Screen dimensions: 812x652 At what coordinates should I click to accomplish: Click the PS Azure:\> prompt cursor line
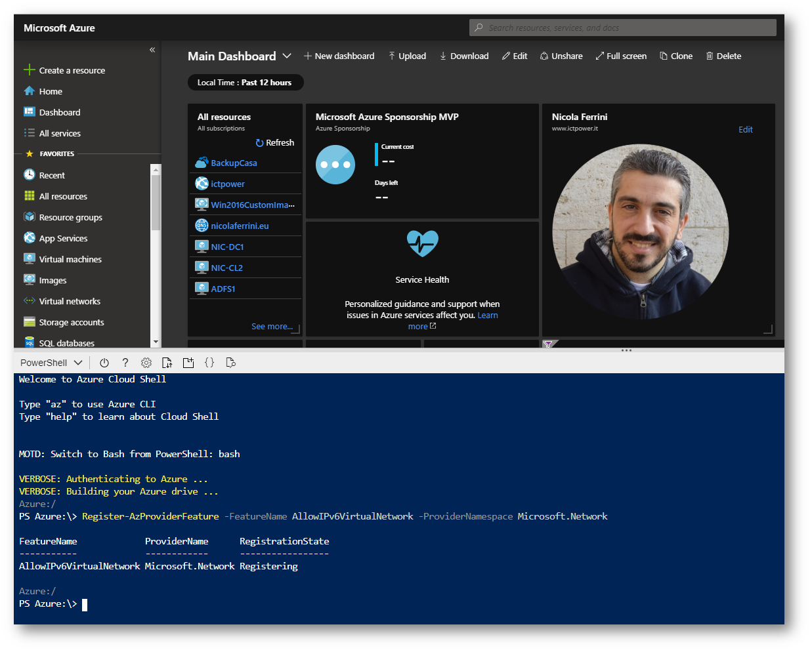tap(54, 604)
